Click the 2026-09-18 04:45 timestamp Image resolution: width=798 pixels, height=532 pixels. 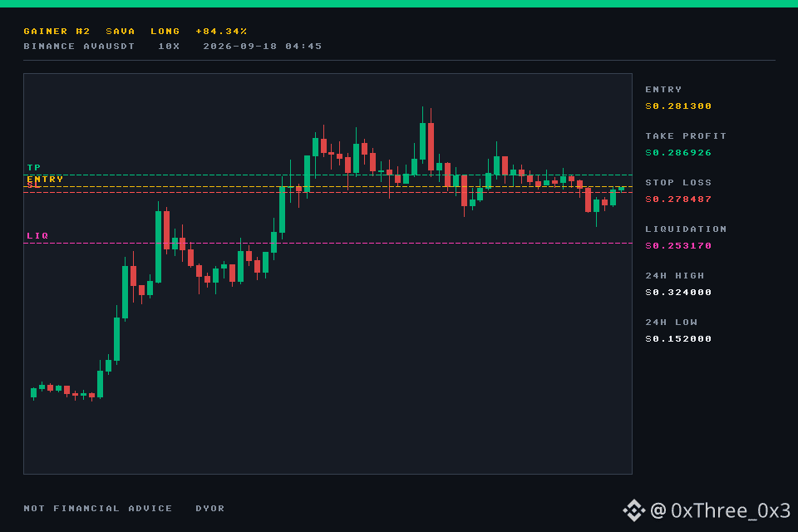(x=263, y=47)
